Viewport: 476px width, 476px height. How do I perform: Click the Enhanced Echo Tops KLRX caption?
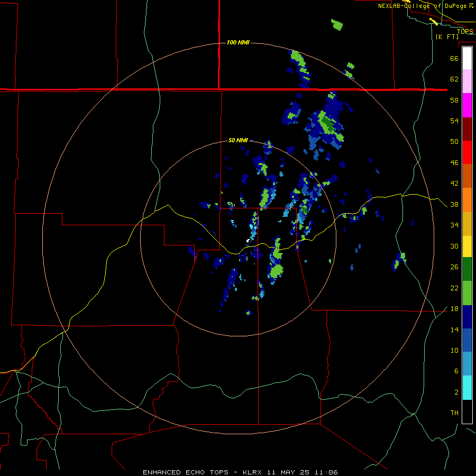(240, 472)
